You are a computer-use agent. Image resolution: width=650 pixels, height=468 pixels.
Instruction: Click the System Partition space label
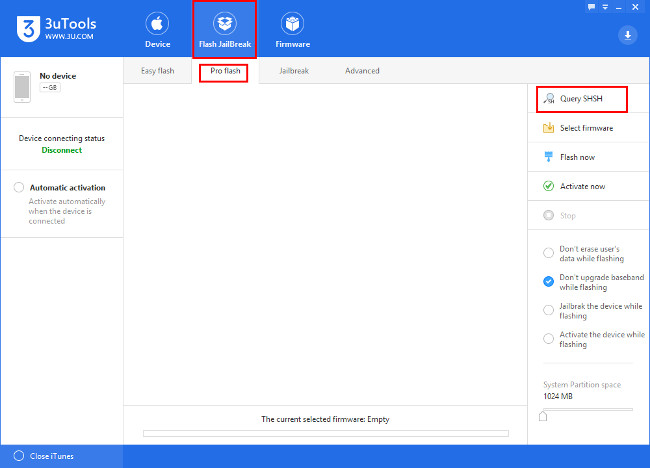point(582,385)
